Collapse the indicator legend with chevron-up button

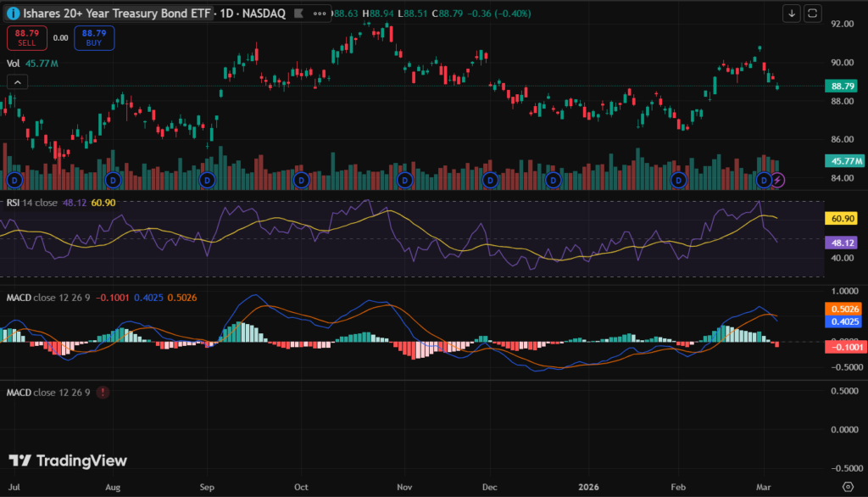point(17,81)
